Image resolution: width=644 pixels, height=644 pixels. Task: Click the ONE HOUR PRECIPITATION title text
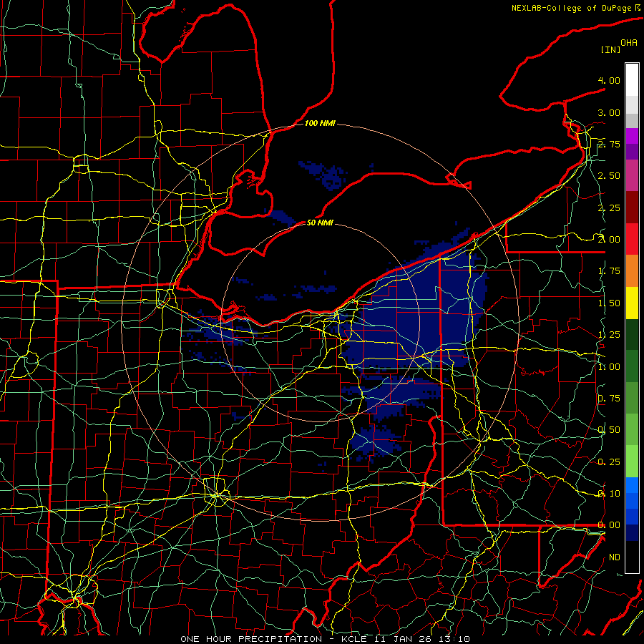[x=251, y=639]
